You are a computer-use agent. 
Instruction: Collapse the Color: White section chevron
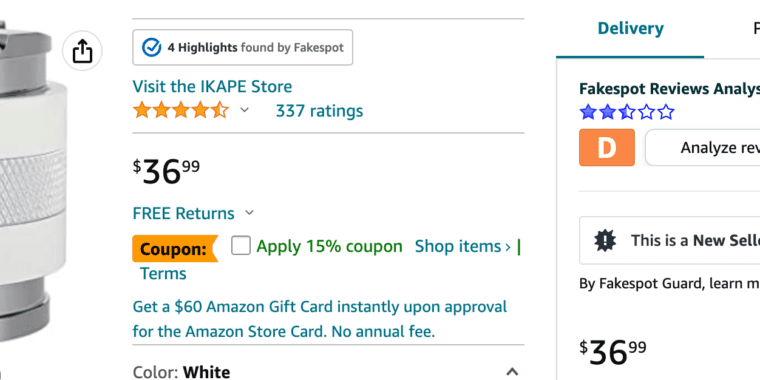[x=512, y=372]
